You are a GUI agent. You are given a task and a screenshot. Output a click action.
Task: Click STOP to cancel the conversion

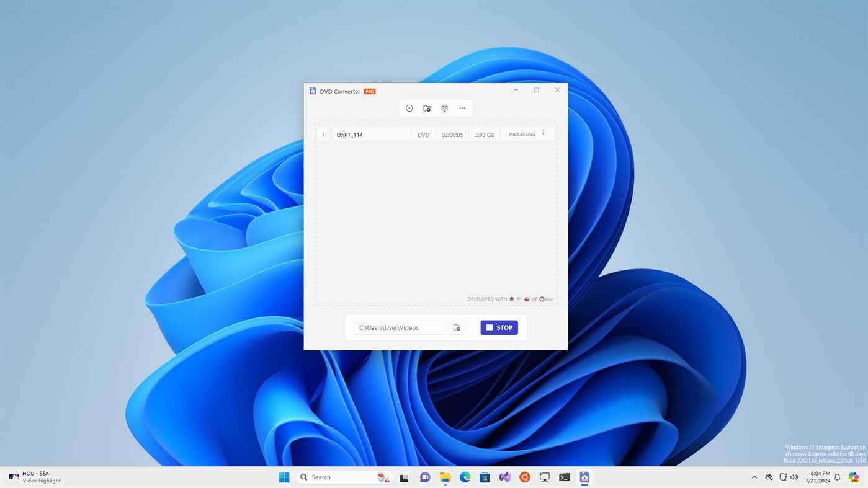[x=499, y=327]
